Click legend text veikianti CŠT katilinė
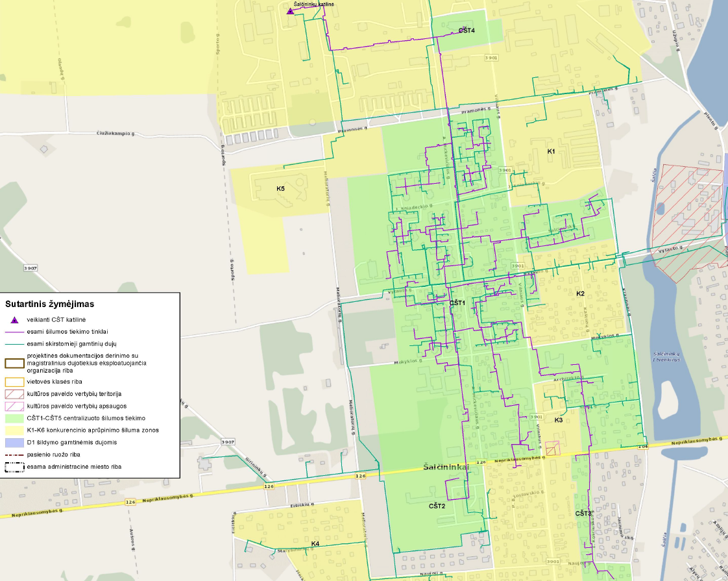 (x=56, y=319)
